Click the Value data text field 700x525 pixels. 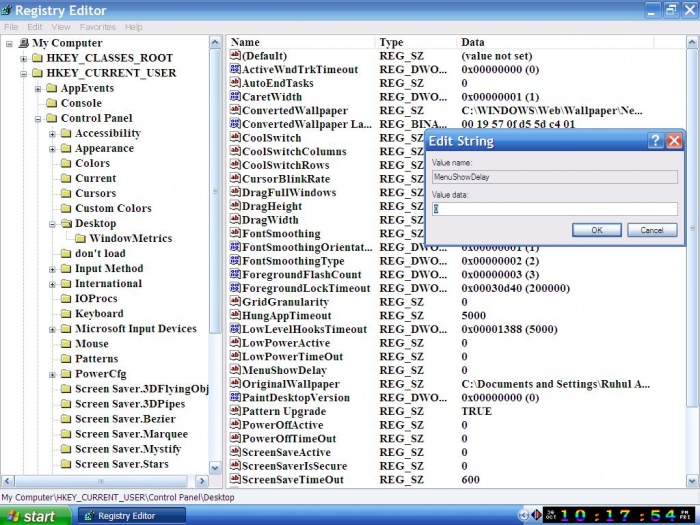coord(554,209)
